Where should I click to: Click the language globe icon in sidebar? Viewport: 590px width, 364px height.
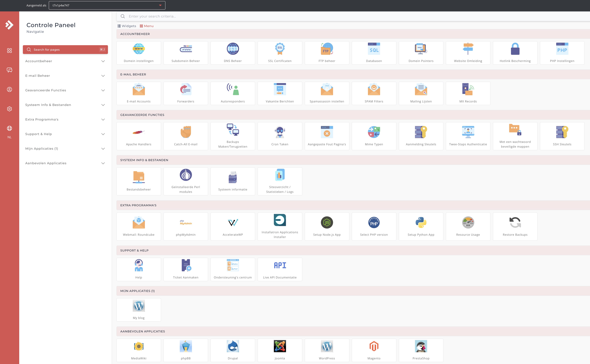(9, 128)
